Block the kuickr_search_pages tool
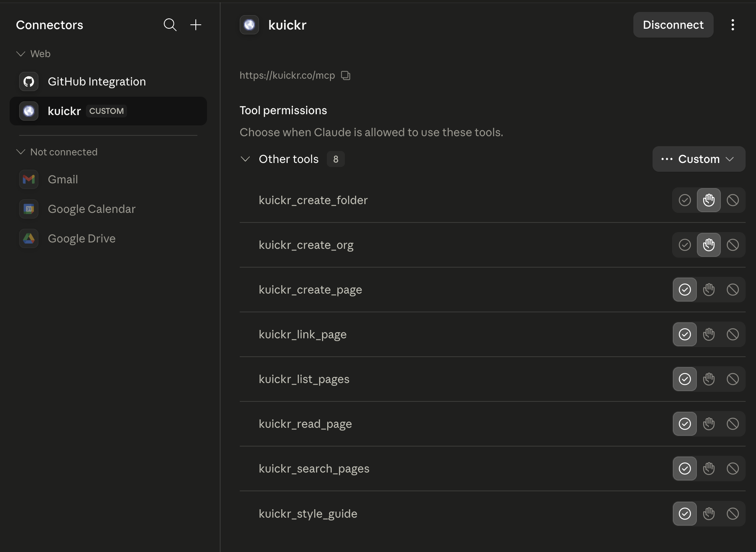 (x=733, y=469)
